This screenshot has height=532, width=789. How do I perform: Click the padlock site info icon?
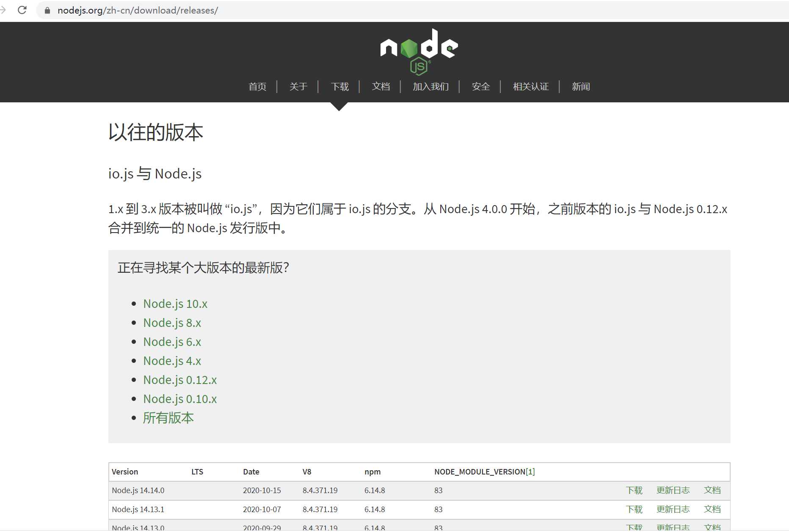click(47, 11)
